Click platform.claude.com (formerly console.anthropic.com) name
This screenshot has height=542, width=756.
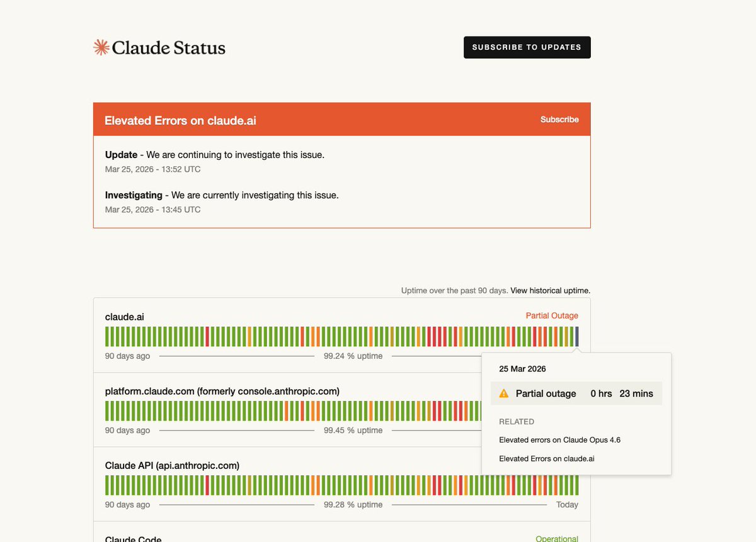click(222, 392)
